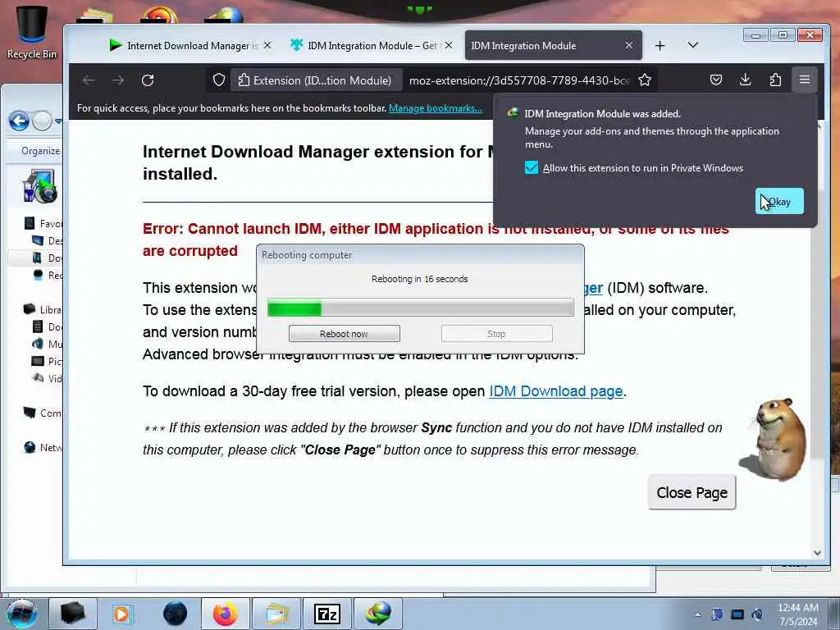
Task: Select Documents library in Explorer
Action: [x=47, y=326]
